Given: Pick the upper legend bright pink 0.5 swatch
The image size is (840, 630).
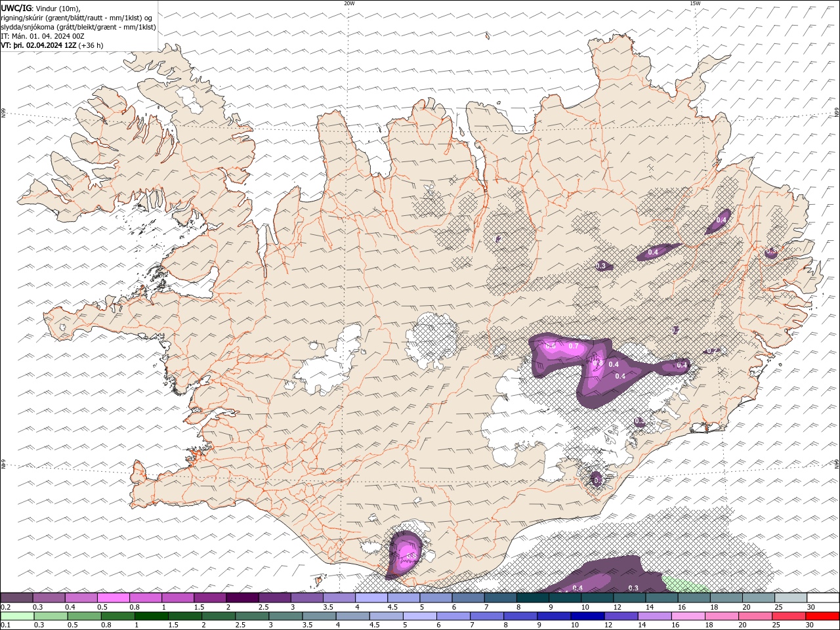Looking at the screenshot, I should pyautogui.click(x=114, y=598).
